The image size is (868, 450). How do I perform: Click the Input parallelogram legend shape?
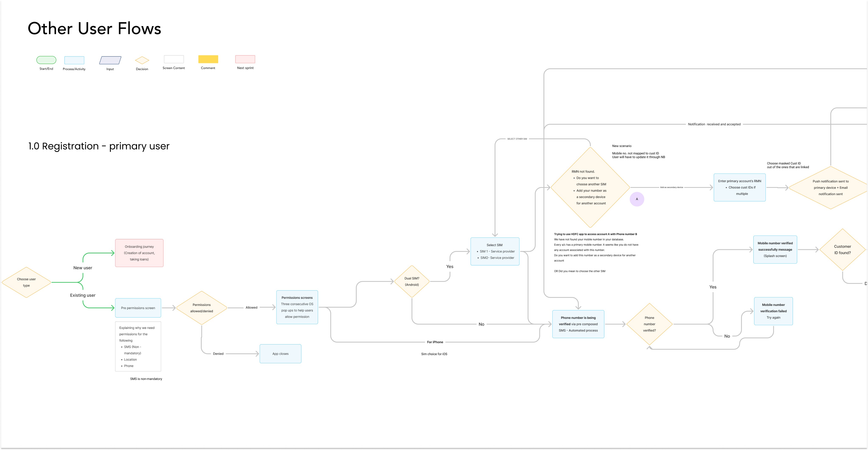point(110,60)
